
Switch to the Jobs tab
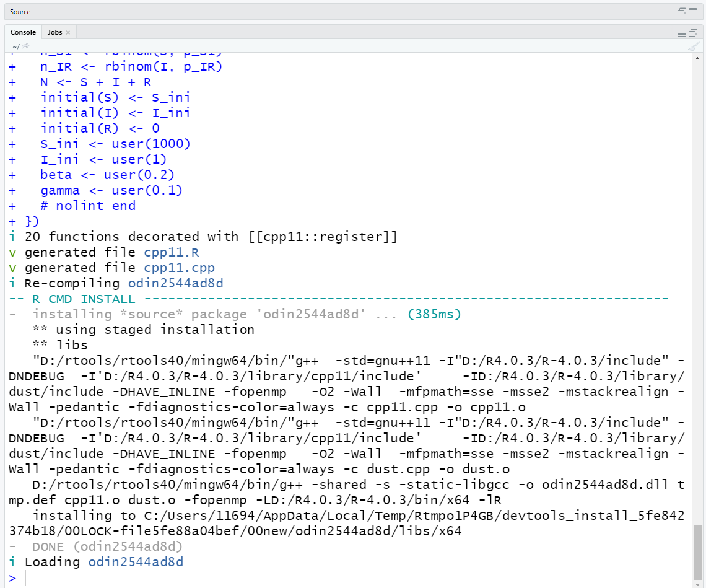(53, 32)
